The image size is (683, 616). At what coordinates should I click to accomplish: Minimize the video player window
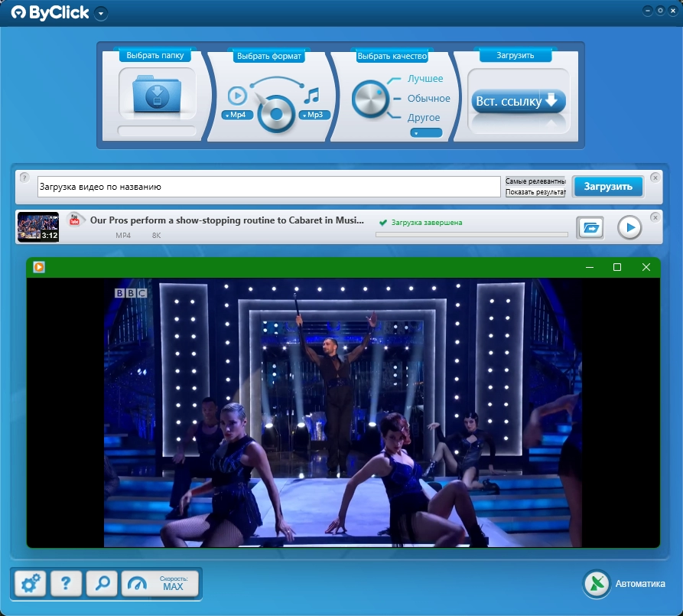(x=590, y=267)
